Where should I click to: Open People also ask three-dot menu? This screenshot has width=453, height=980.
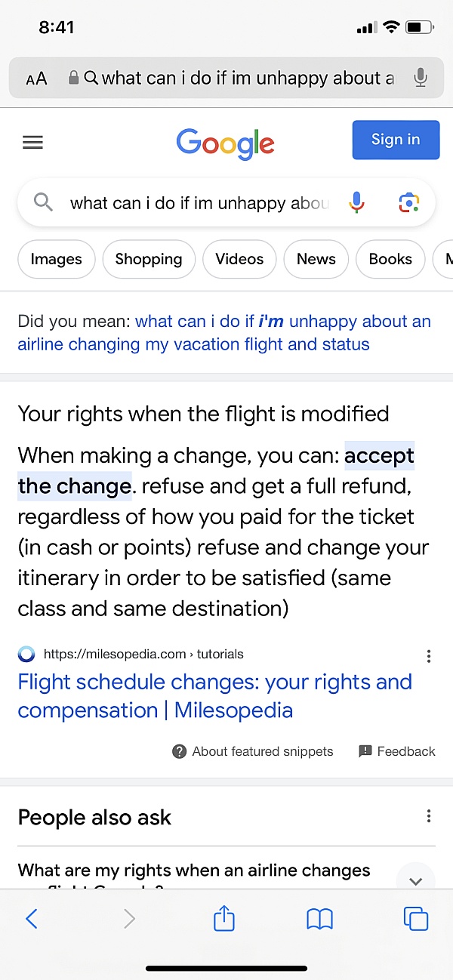pos(429,816)
